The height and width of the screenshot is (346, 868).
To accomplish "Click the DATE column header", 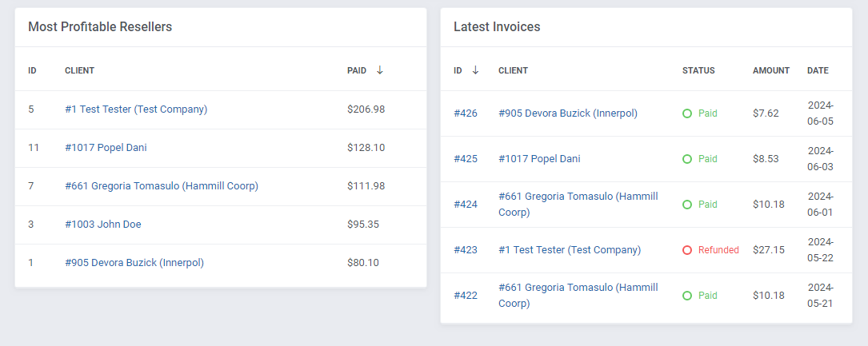I will coord(818,70).
